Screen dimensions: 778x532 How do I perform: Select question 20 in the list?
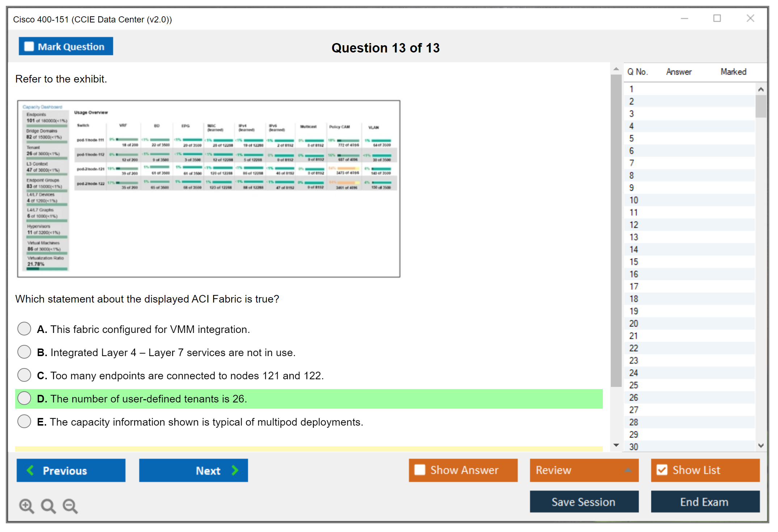[x=634, y=324]
